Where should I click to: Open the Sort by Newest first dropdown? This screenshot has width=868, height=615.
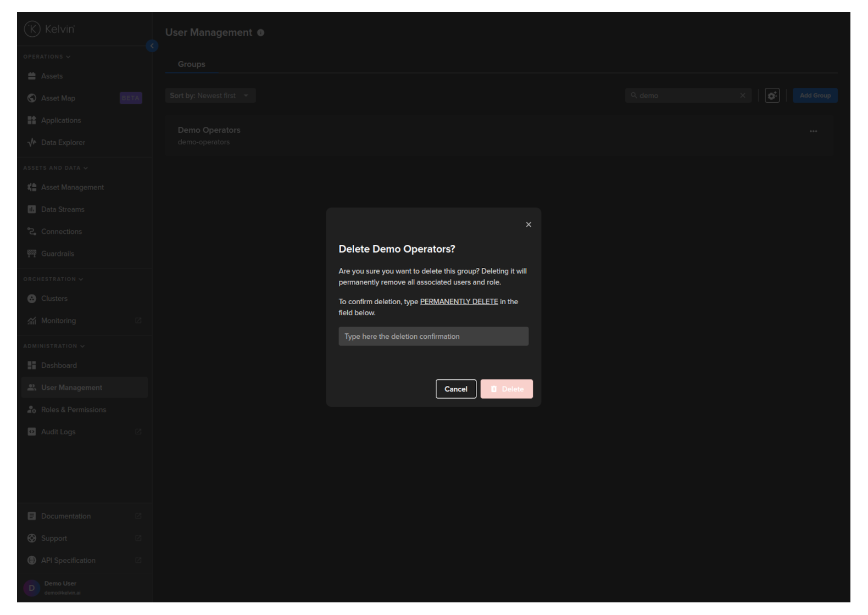point(210,96)
